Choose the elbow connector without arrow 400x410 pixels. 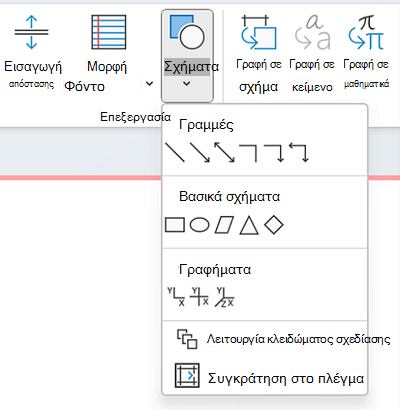click(x=248, y=153)
